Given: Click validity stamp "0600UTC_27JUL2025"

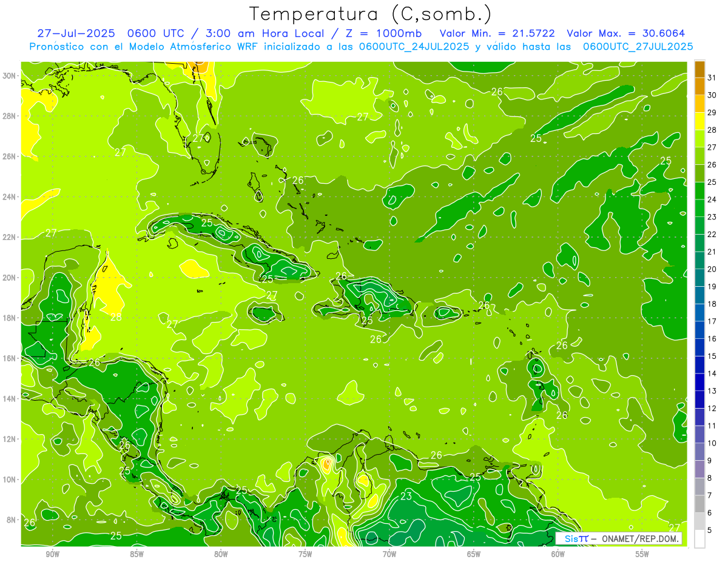Looking at the screenshot, I should [638, 47].
